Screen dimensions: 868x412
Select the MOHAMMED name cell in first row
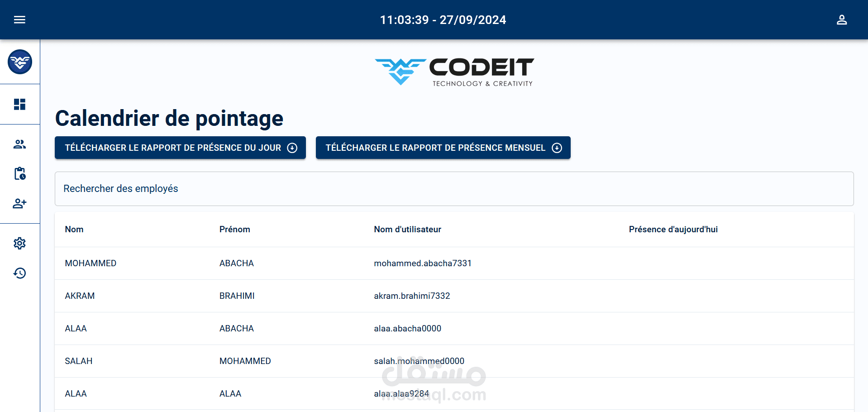[x=91, y=263]
